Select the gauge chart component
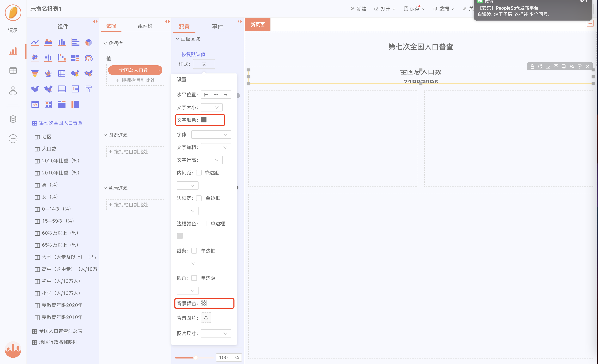The width and height of the screenshot is (598, 364). [88, 58]
